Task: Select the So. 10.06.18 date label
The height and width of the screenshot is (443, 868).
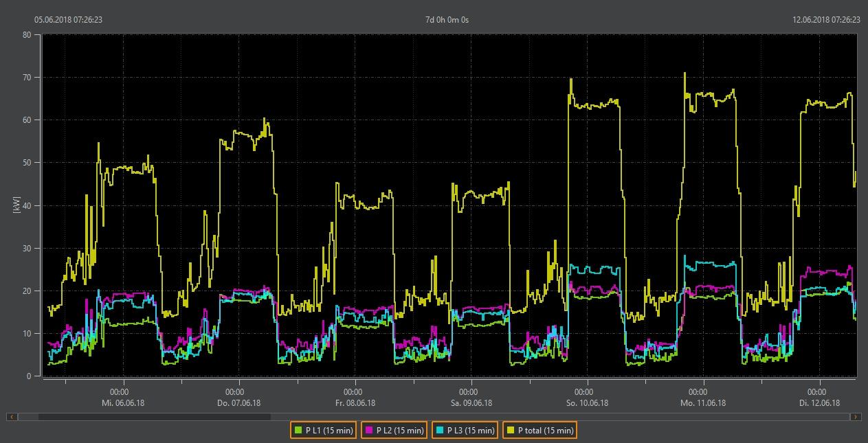Action: tap(587, 403)
